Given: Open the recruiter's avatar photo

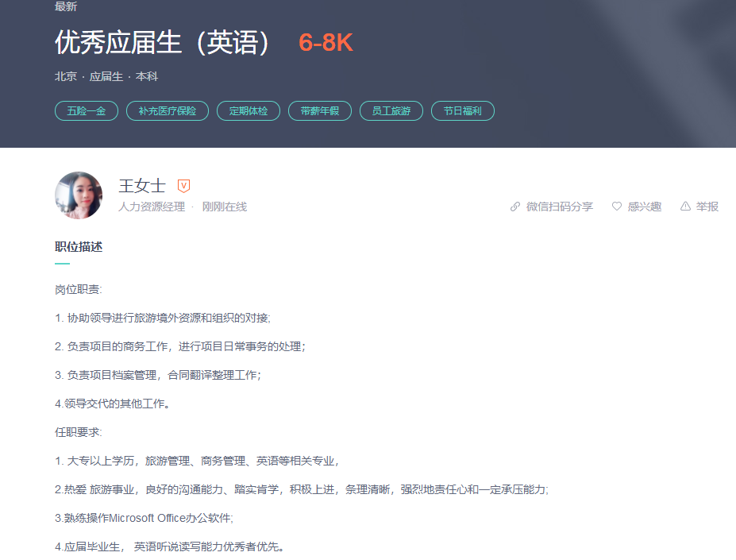Looking at the screenshot, I should [79, 195].
